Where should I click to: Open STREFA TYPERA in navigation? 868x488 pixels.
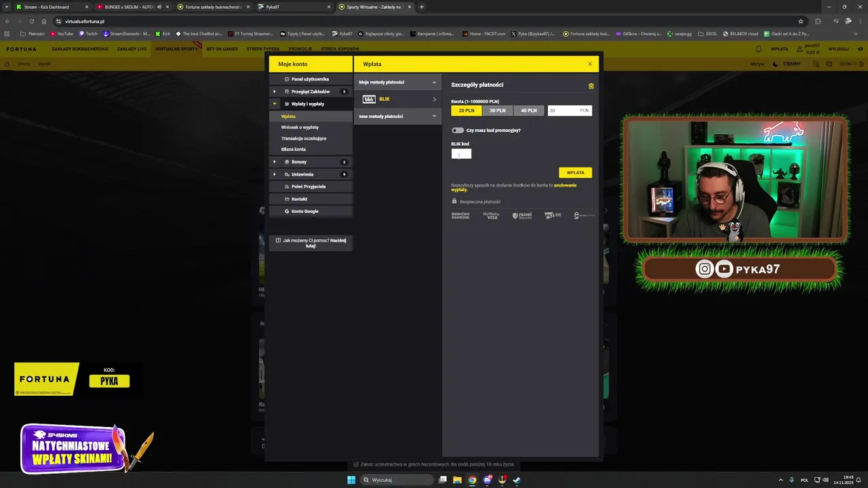[263, 49]
